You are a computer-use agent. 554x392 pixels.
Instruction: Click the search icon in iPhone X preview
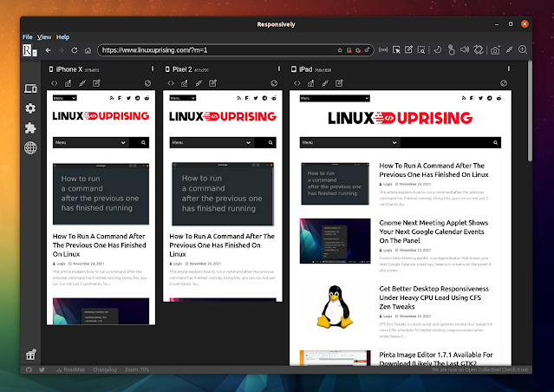(x=143, y=143)
